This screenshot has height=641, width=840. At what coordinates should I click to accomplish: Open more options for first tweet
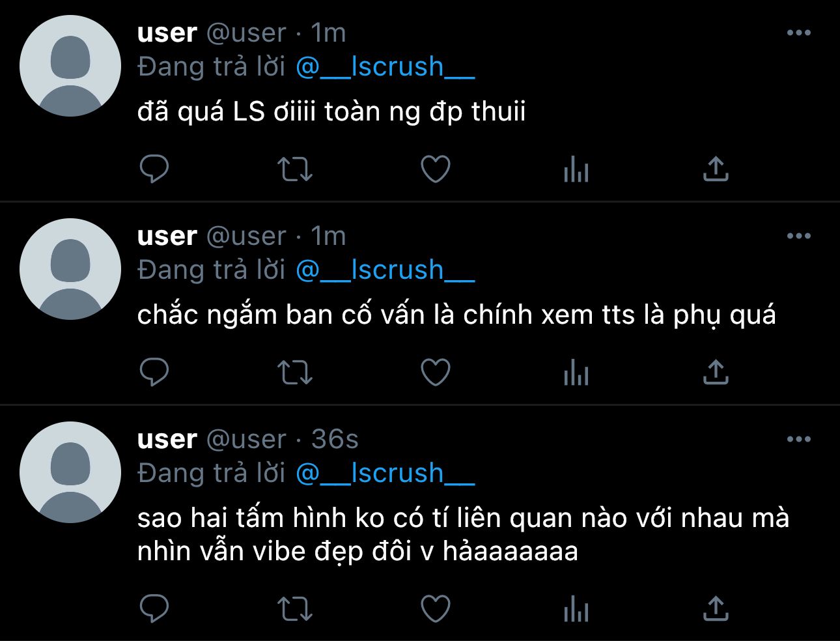[799, 33]
